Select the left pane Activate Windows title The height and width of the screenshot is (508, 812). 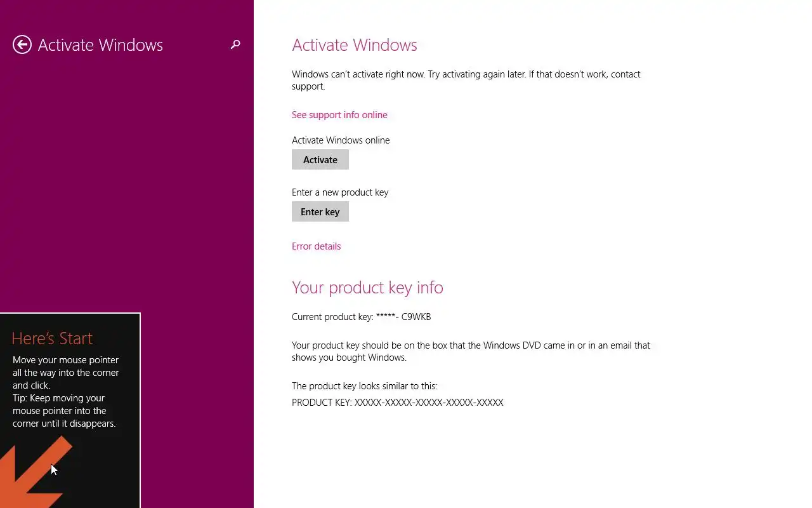click(x=100, y=45)
